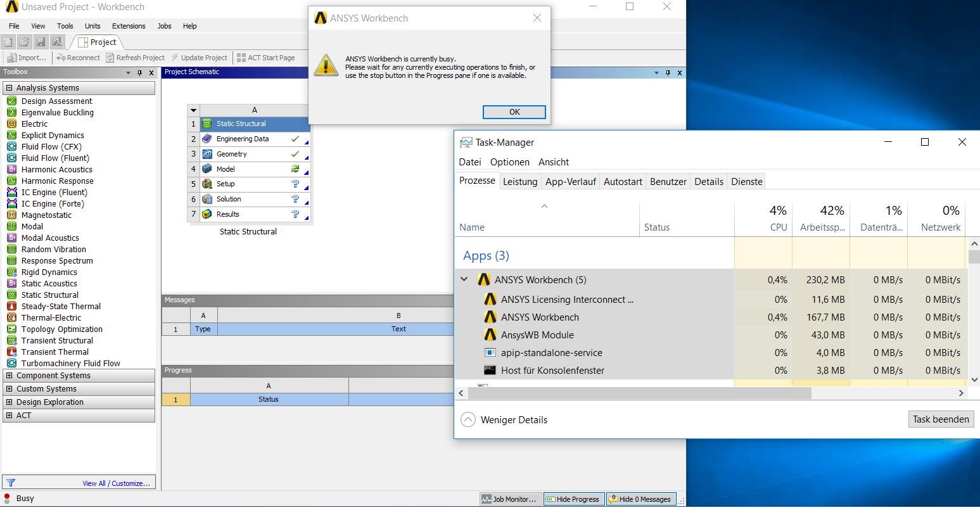This screenshot has height=510, width=980.
Task: Select the Electric analysis system
Action: pyautogui.click(x=34, y=124)
